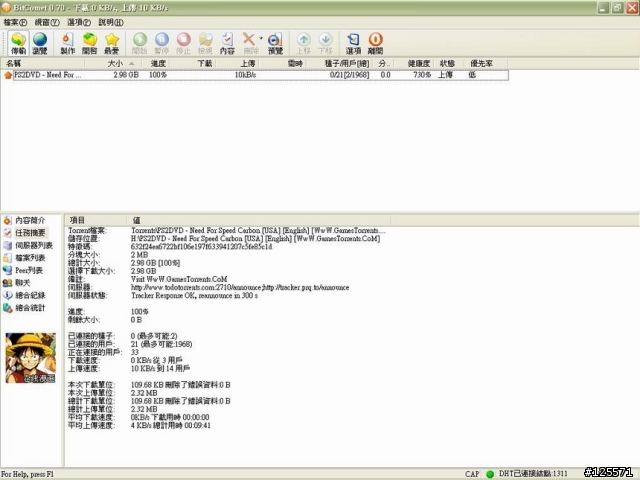Pause task with 暫停 icon

coord(162,43)
